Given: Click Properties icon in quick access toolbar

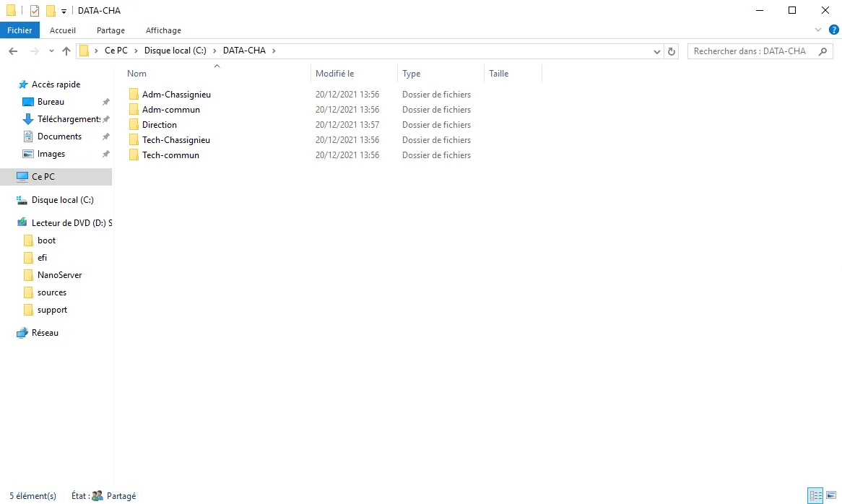Looking at the screenshot, I should [x=35, y=11].
